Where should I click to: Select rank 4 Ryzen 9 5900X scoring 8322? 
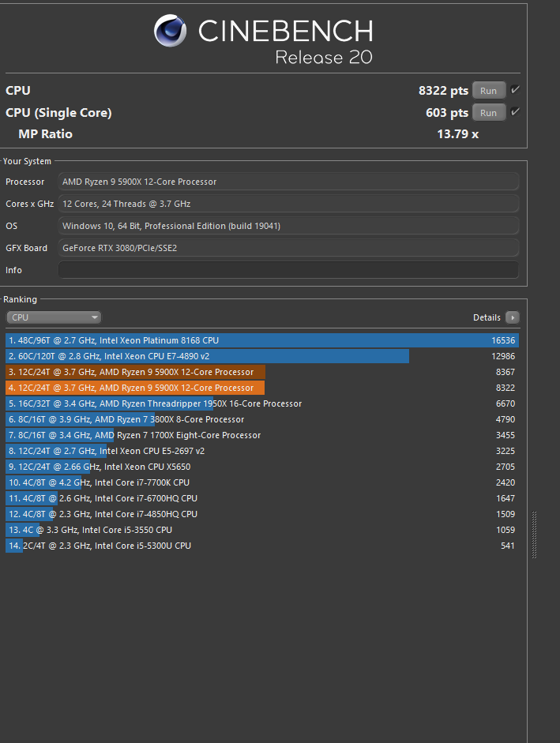click(x=262, y=388)
